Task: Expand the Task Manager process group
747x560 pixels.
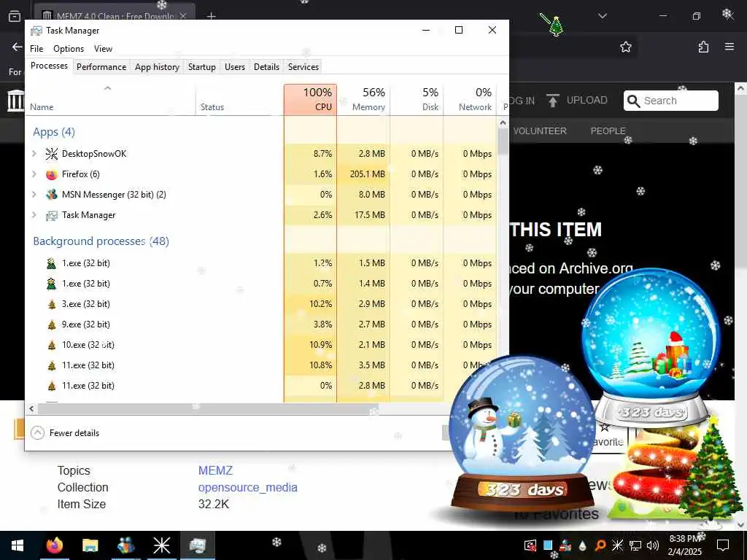Action: point(34,215)
